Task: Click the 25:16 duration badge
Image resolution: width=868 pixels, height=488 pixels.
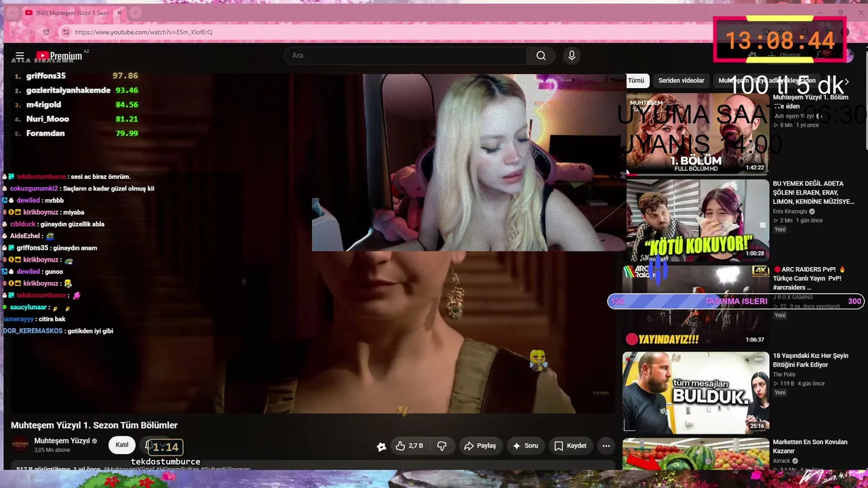Action: tap(757, 426)
